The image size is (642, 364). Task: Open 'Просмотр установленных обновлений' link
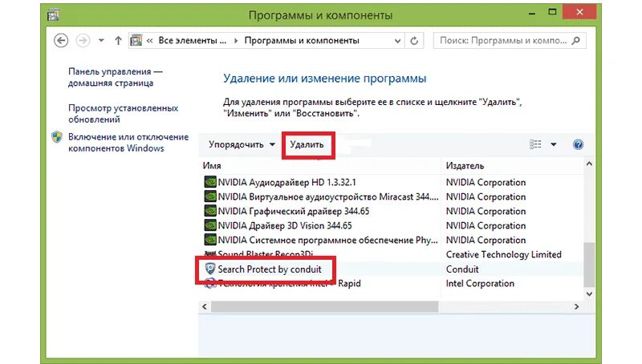[x=124, y=114]
